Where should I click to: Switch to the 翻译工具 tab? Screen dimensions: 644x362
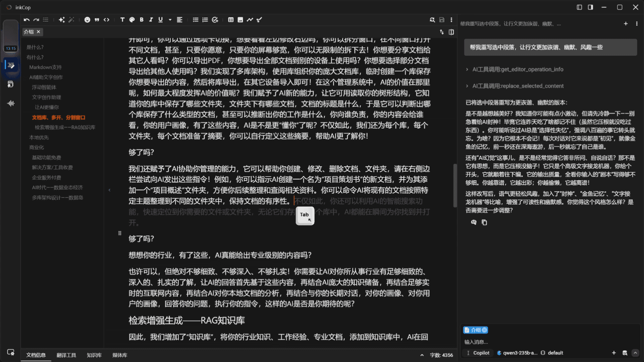67,355
